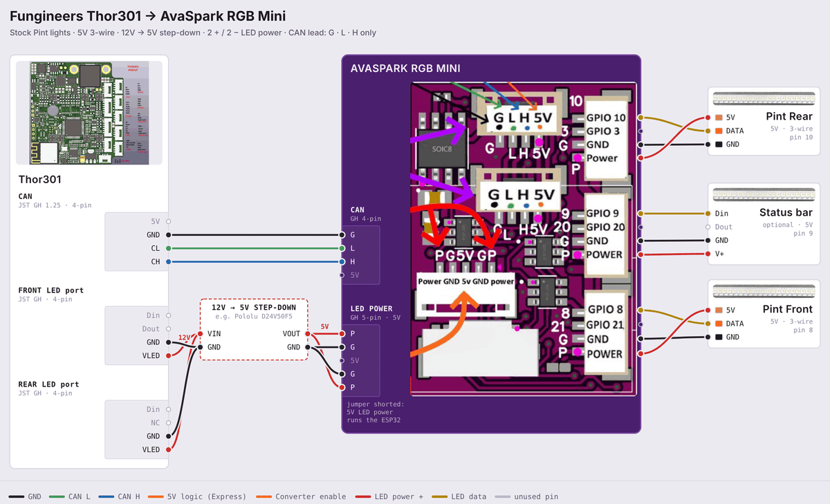Click the Status bar card title
Viewport: 830px width, 504px height.
(x=786, y=212)
